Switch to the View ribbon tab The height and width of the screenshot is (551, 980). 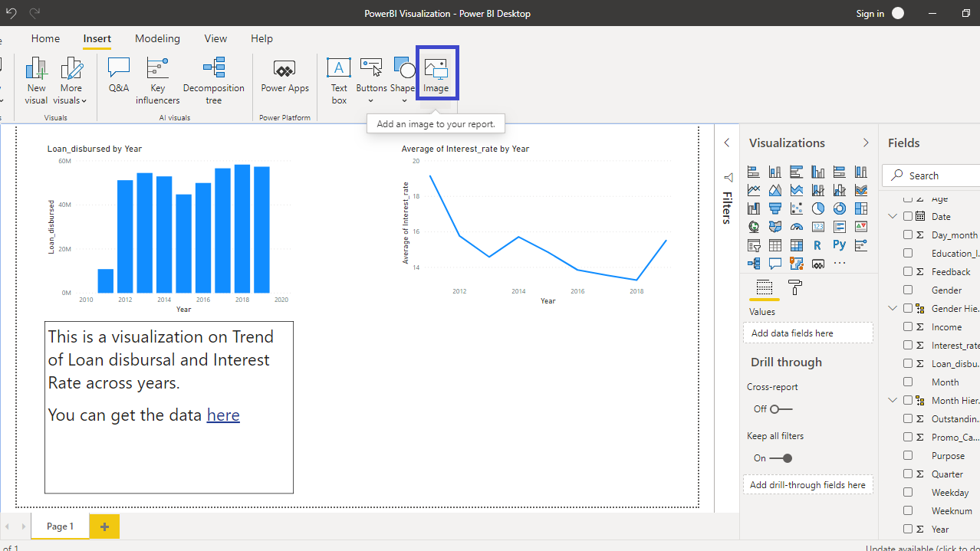pyautogui.click(x=215, y=38)
